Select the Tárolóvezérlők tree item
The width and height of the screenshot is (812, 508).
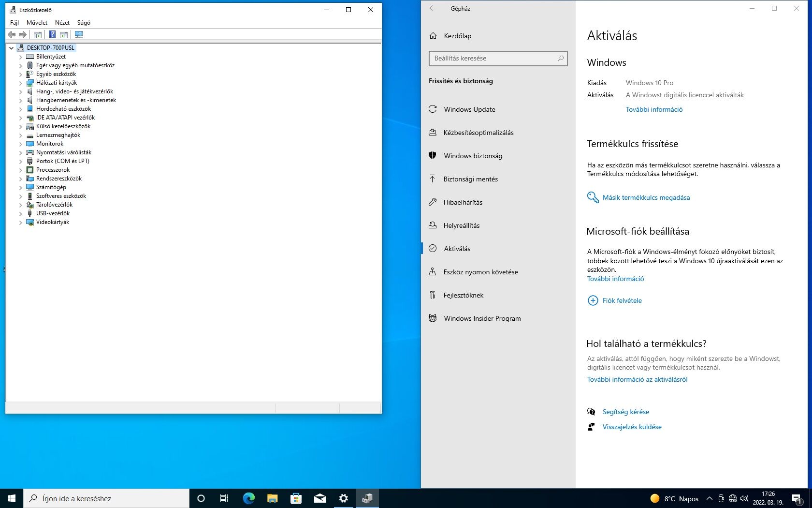(x=54, y=205)
